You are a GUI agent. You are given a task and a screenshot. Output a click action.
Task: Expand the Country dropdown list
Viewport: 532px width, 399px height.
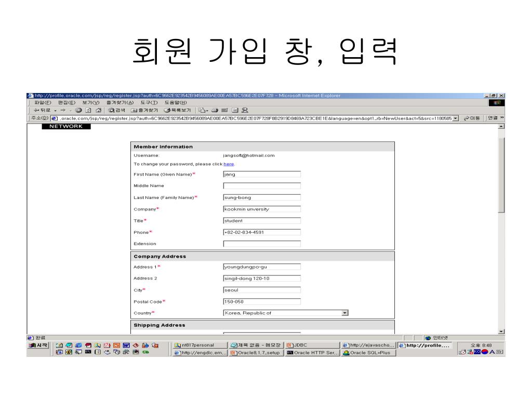pyautogui.click(x=345, y=313)
